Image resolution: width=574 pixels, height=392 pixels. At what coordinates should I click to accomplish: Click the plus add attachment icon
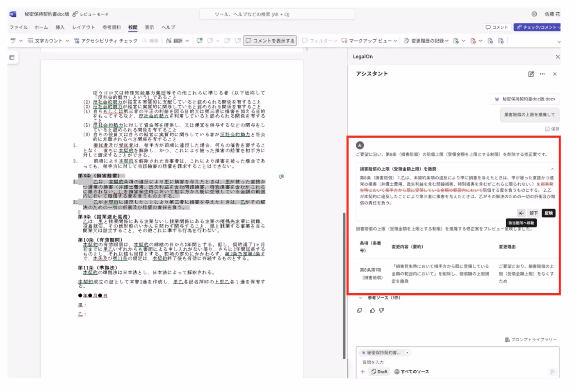(363, 372)
